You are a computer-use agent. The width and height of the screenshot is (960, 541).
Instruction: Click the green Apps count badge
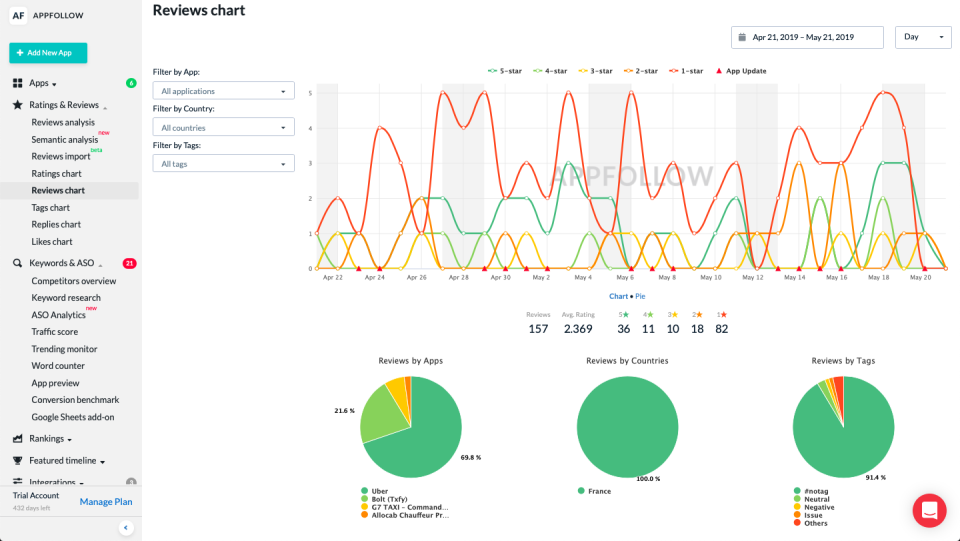click(x=131, y=83)
